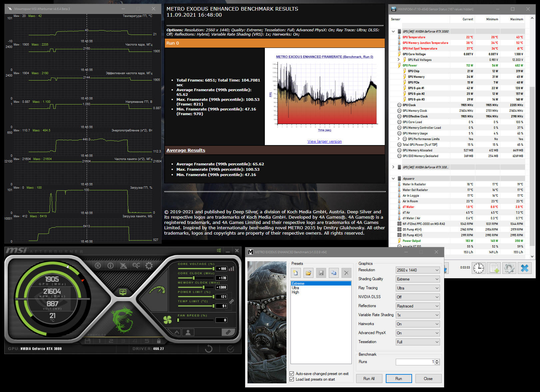540x392 pixels.
Task: Toggle Auto-save changed preset on exit
Action: click(292, 374)
